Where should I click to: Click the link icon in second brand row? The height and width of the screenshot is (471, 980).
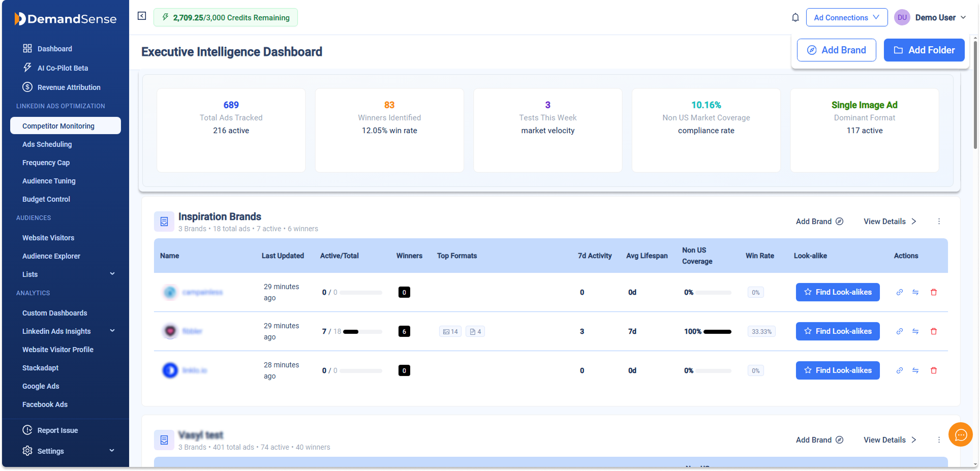coord(899,331)
